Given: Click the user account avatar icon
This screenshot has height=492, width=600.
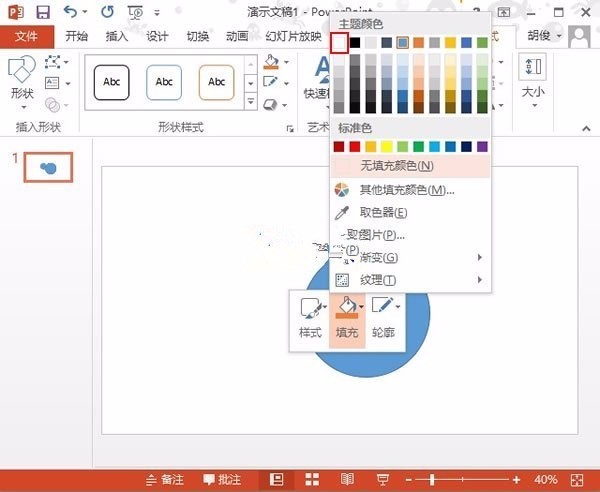Looking at the screenshot, I should click(x=580, y=36).
